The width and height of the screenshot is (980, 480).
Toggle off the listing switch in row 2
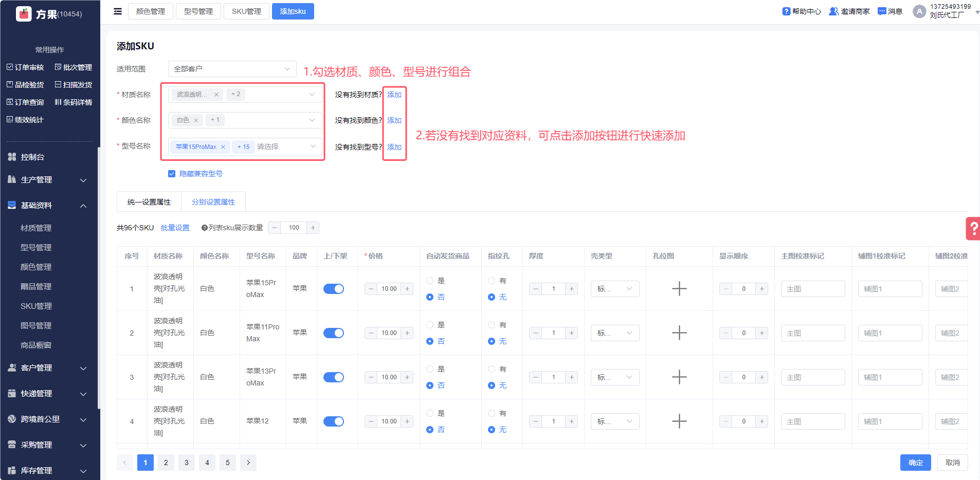pyautogui.click(x=334, y=333)
